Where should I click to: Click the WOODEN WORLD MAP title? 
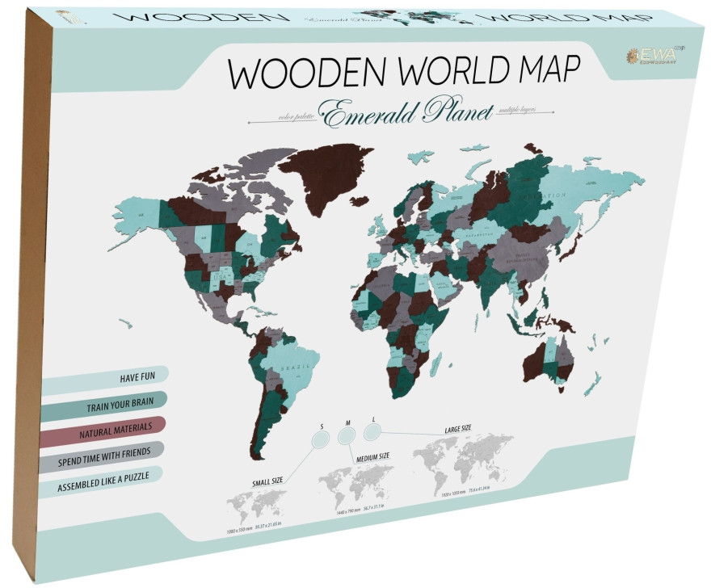point(403,73)
